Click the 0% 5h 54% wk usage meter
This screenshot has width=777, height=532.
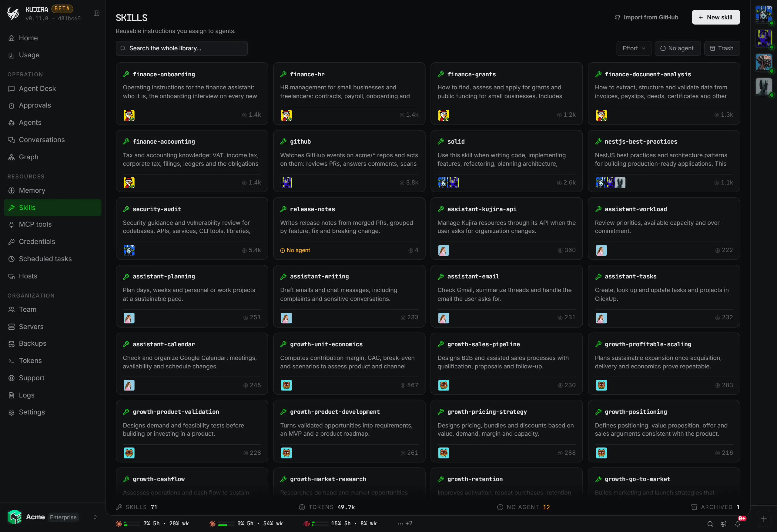pyautogui.click(x=246, y=524)
